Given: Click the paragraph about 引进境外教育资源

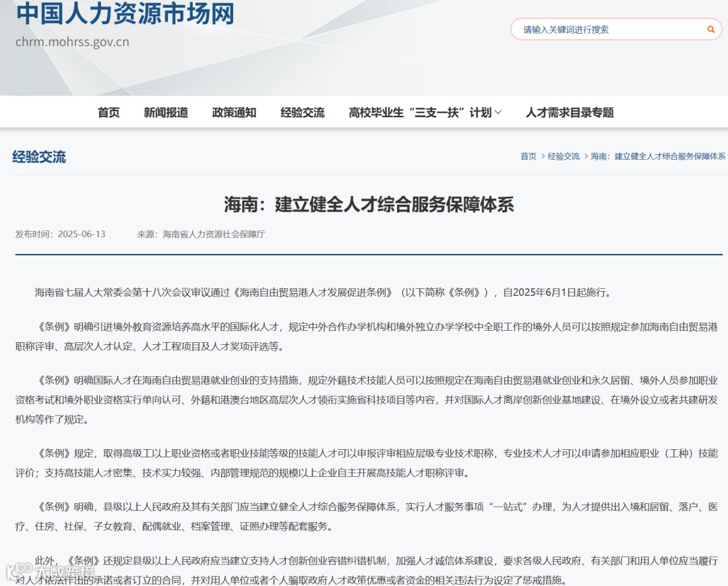Looking at the screenshot, I should (x=367, y=337).
